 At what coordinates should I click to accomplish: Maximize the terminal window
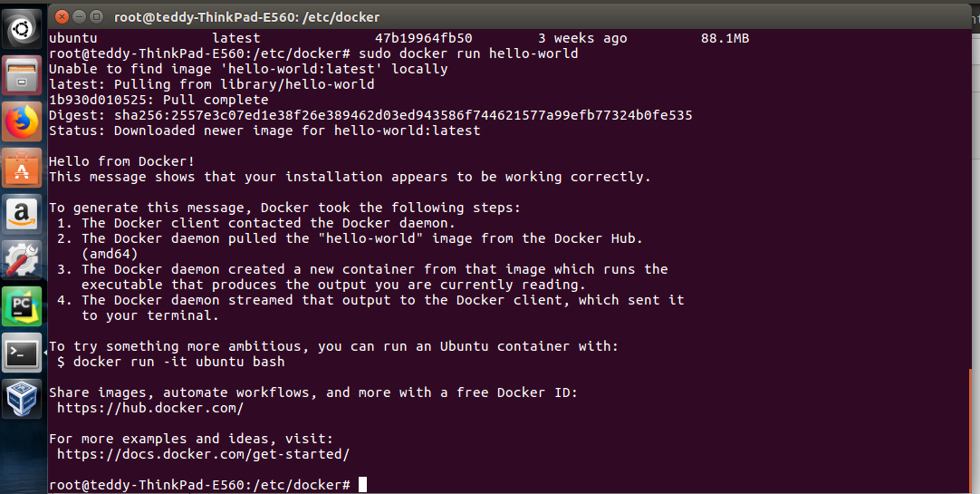pos(95,16)
